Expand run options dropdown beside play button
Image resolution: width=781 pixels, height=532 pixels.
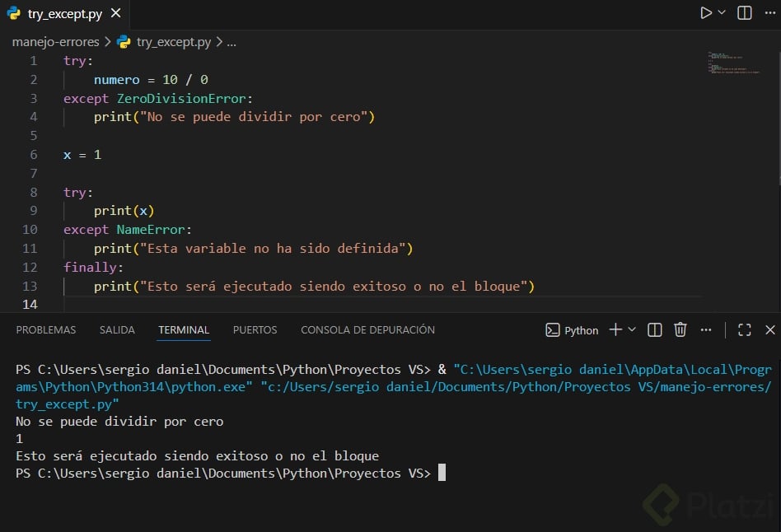click(x=723, y=13)
